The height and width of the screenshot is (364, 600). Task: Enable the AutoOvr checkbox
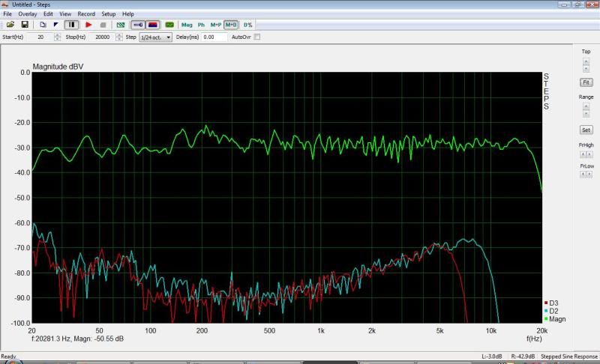tap(257, 37)
